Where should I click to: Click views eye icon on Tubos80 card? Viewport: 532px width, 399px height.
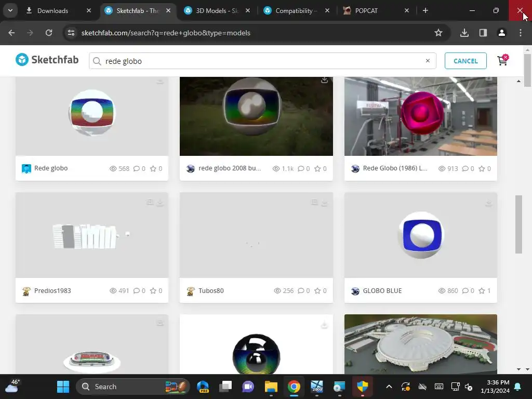pyautogui.click(x=277, y=291)
